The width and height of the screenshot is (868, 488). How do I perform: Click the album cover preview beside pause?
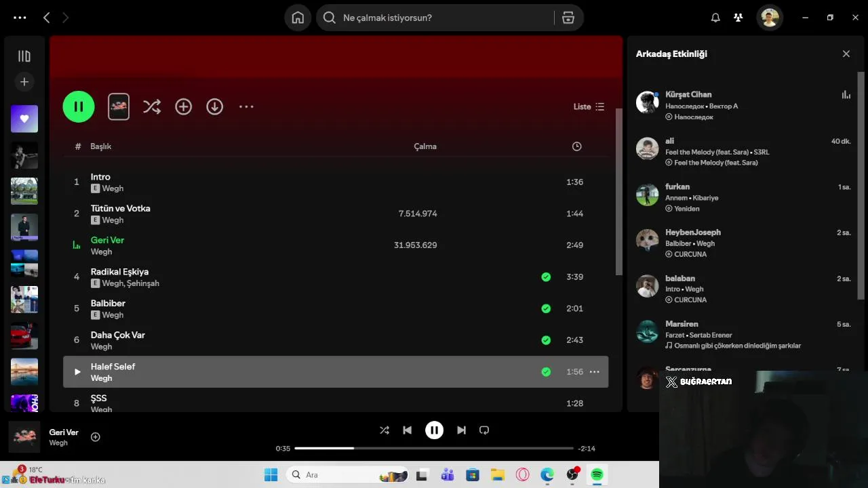coord(119,106)
